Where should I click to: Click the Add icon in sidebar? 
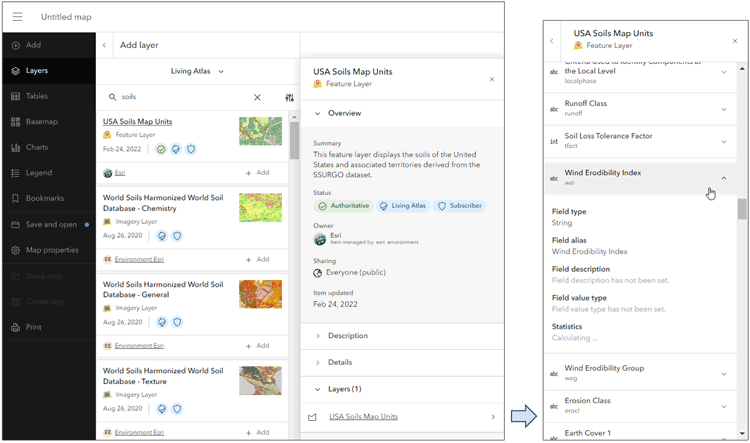[16, 45]
